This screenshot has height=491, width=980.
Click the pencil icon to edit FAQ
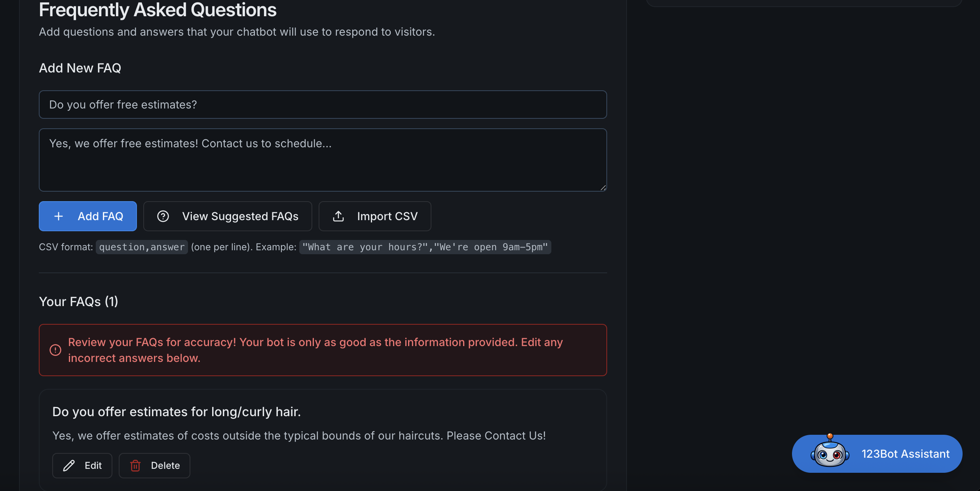pyautogui.click(x=69, y=466)
